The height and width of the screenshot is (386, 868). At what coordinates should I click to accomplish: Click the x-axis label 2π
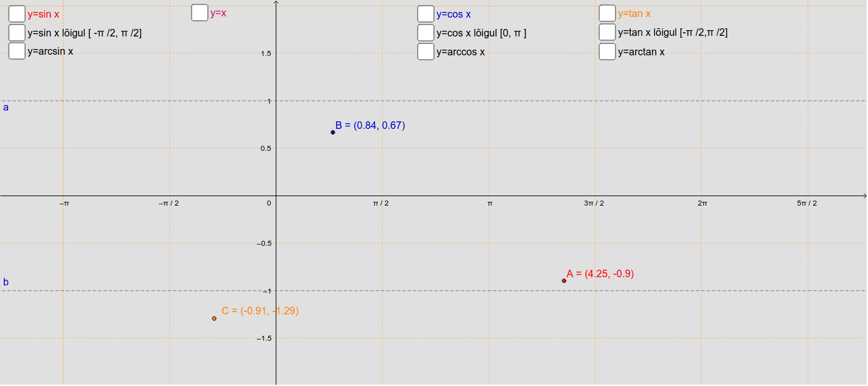pyautogui.click(x=702, y=203)
